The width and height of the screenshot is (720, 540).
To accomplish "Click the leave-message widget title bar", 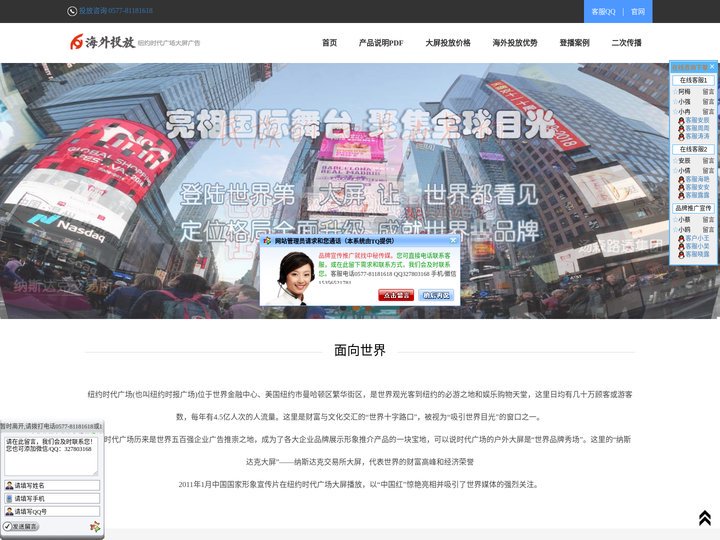I will click(x=52, y=426).
